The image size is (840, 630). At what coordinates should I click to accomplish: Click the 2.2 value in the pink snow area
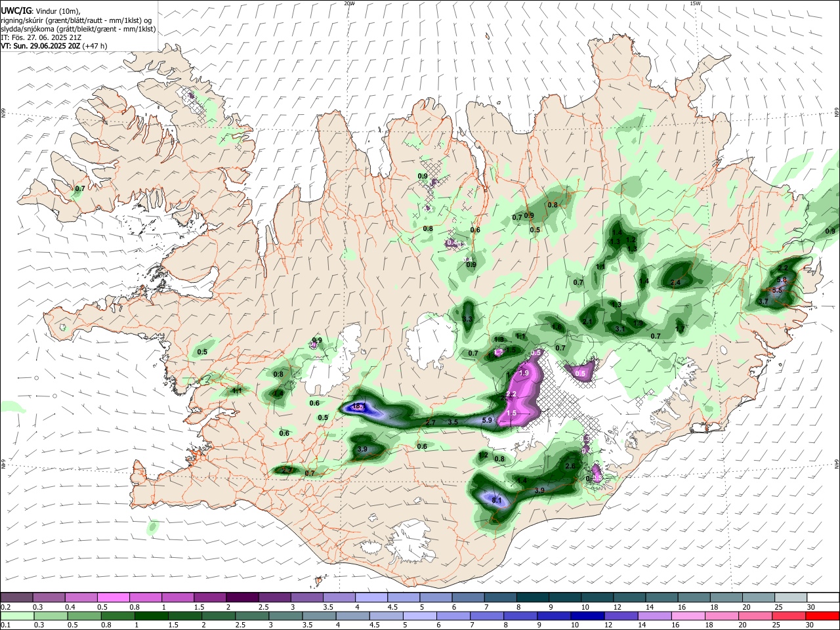tap(512, 394)
